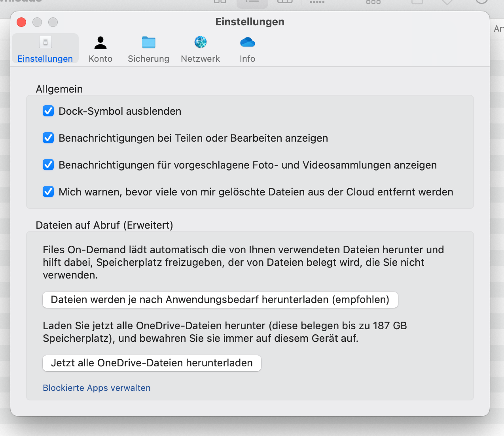Image resolution: width=504 pixels, height=436 pixels.
Task: Click the Allgemein section heading
Action: pos(59,89)
